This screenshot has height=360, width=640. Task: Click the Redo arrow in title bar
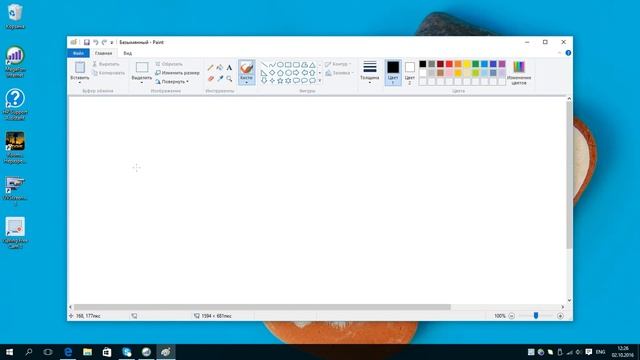pyautogui.click(x=104, y=42)
